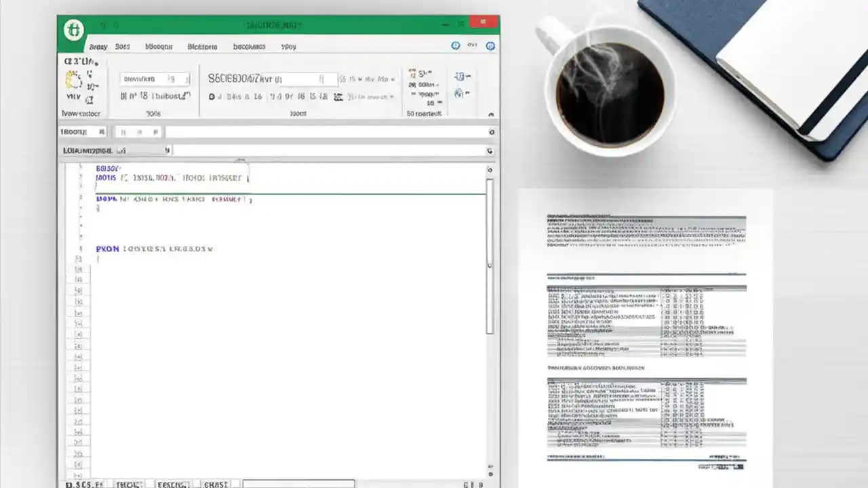Select the GRASI tab in the status bar
Viewport: 868px width, 488px height.
point(214,484)
